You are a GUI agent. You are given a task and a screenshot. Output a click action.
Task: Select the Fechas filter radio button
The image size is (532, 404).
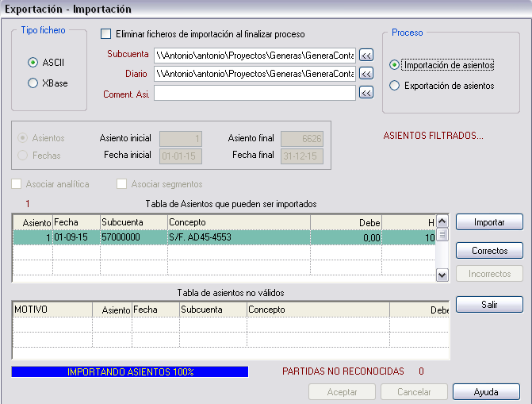[23, 156]
